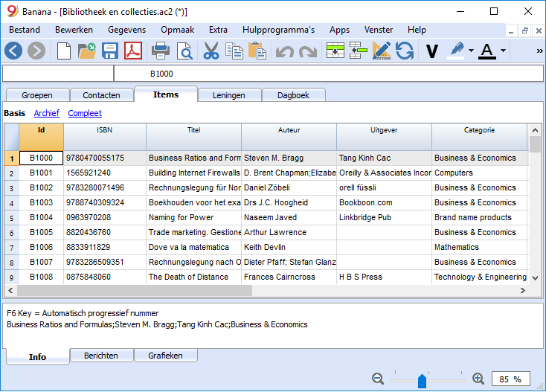The image size is (546, 392).
Task: Click the Back navigation arrow icon
Action: (13, 51)
